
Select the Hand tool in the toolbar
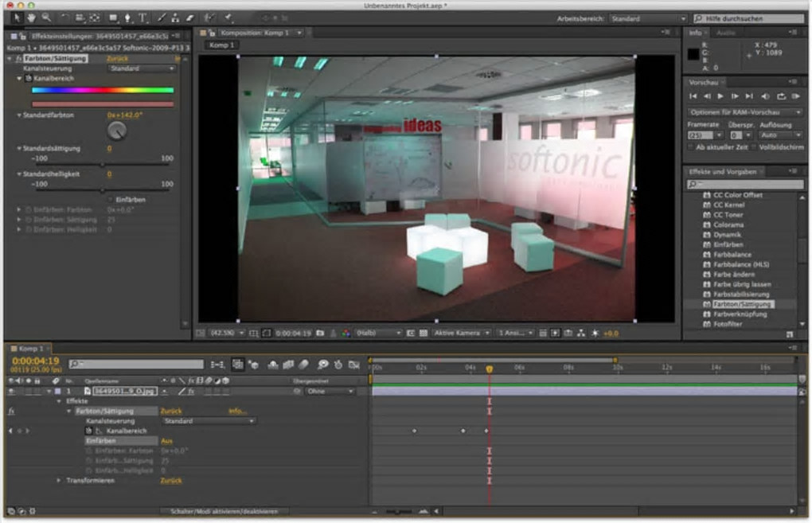point(31,18)
